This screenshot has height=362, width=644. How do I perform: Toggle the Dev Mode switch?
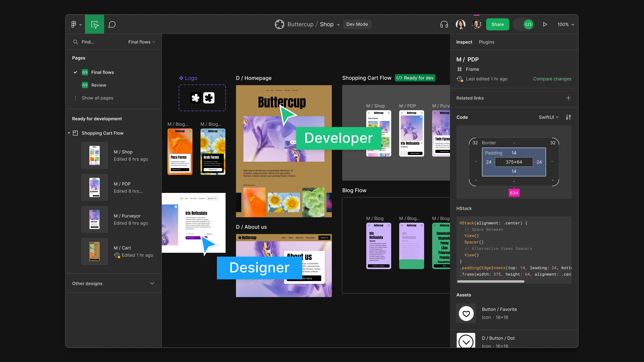pyautogui.click(x=524, y=24)
